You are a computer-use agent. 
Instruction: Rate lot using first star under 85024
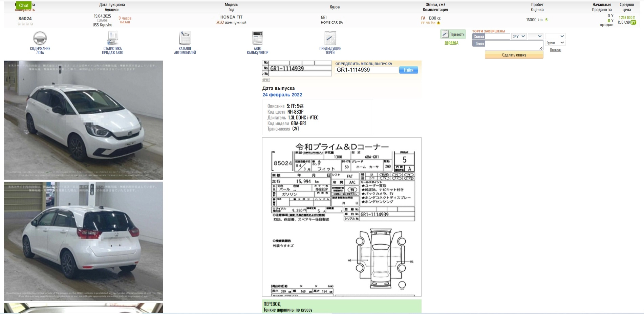(19, 24)
